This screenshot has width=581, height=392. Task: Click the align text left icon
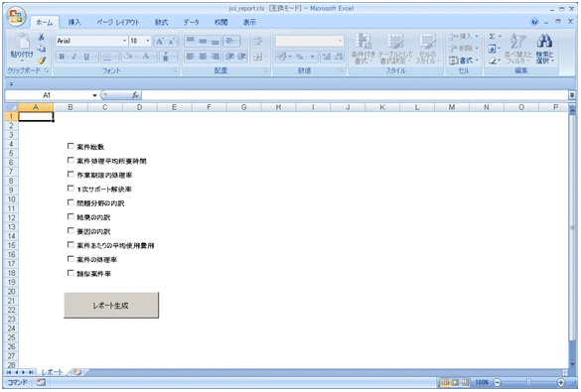click(190, 57)
